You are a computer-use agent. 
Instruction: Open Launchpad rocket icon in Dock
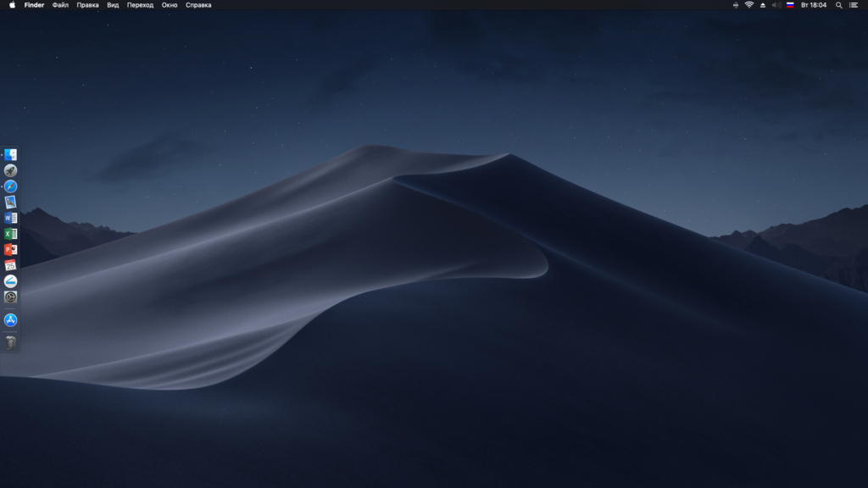[x=10, y=170]
